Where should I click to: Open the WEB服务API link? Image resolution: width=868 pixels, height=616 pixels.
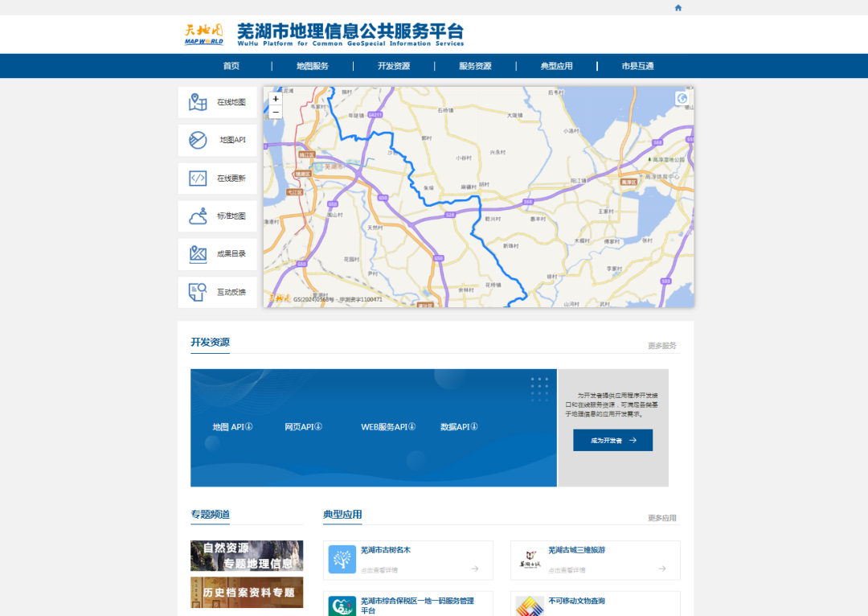click(388, 427)
